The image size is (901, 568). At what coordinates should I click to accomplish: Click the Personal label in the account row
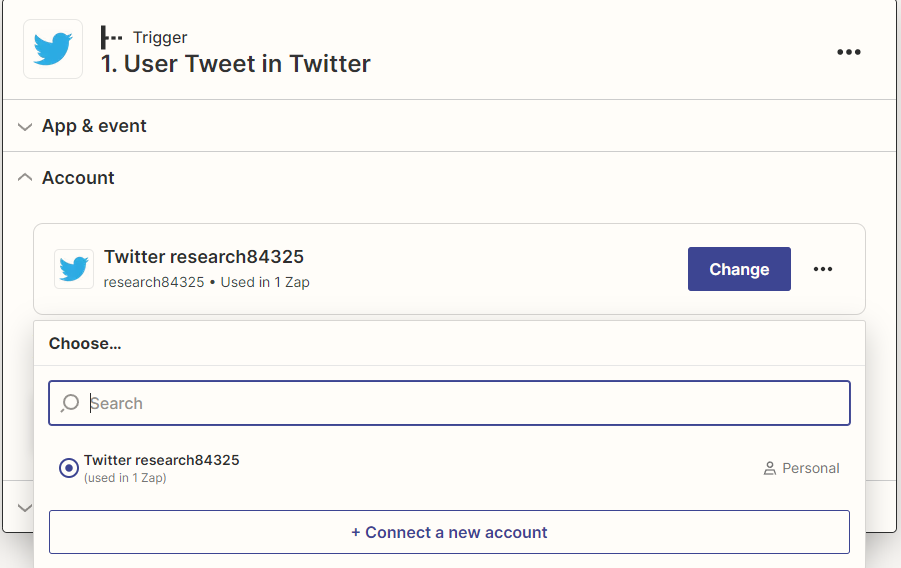point(811,468)
